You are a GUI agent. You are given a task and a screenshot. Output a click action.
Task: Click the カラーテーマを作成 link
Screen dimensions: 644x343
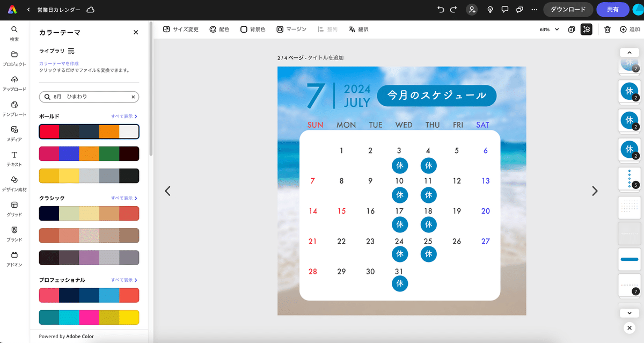[58, 63]
